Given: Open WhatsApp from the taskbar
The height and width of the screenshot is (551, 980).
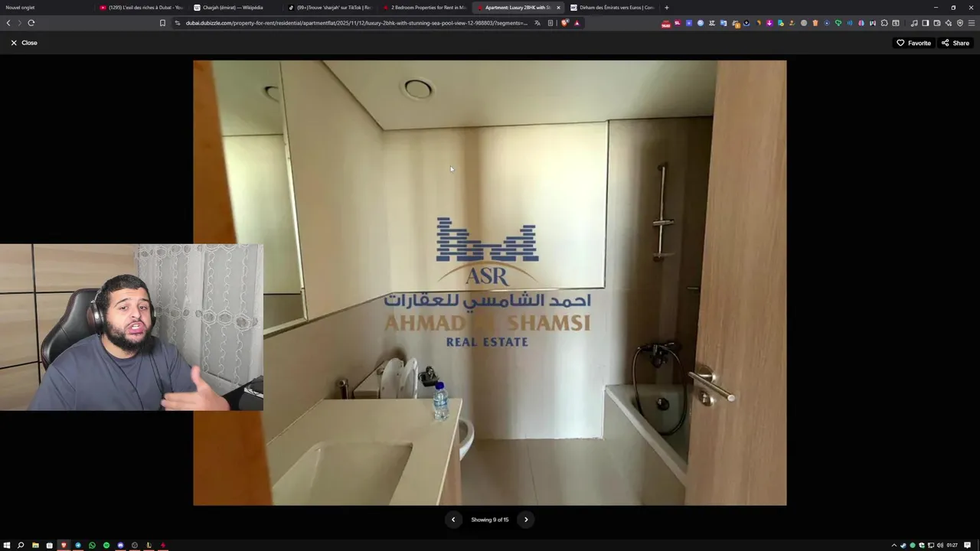Looking at the screenshot, I should click(x=92, y=545).
